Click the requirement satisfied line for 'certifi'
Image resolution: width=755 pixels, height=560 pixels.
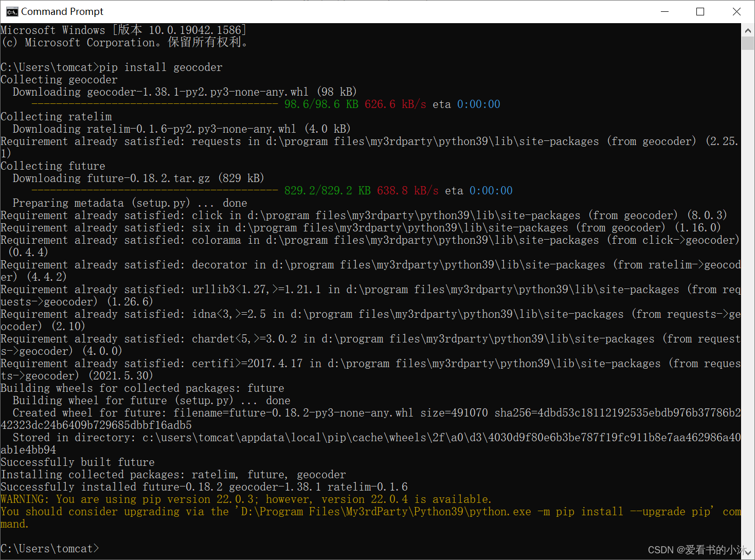370,370
